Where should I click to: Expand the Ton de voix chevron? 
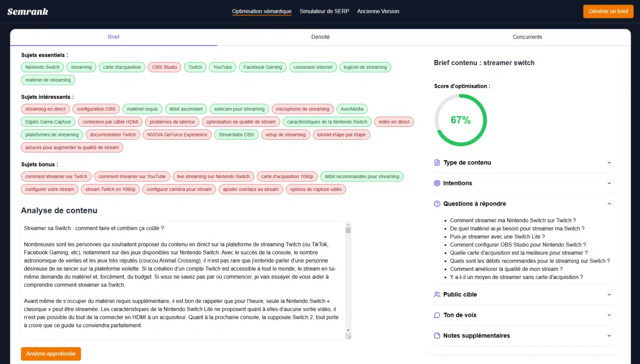(x=609, y=315)
